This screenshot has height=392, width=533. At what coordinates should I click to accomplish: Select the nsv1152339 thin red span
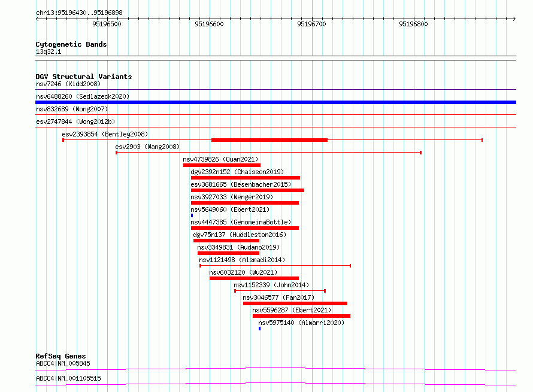[280, 291]
